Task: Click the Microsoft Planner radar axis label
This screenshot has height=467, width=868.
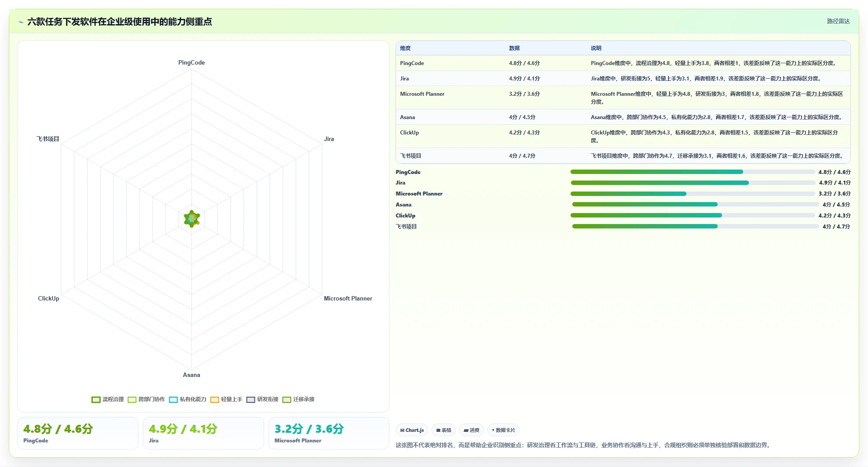Action: tap(348, 298)
